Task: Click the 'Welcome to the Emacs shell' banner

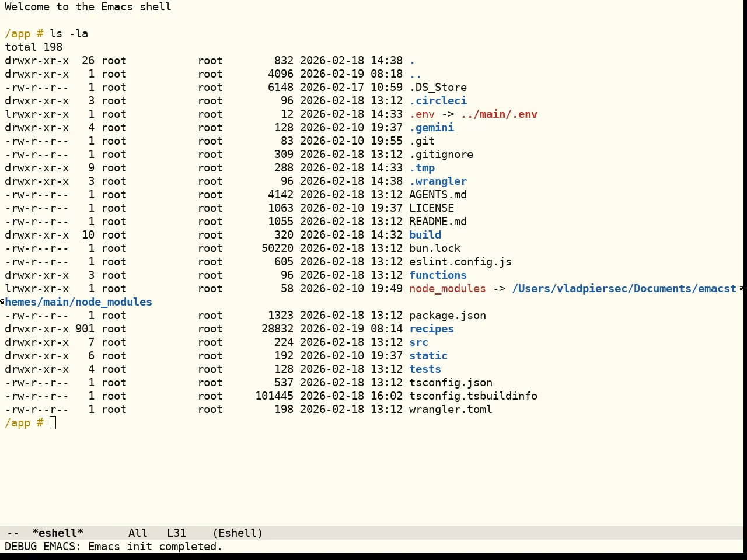Action: click(88, 7)
